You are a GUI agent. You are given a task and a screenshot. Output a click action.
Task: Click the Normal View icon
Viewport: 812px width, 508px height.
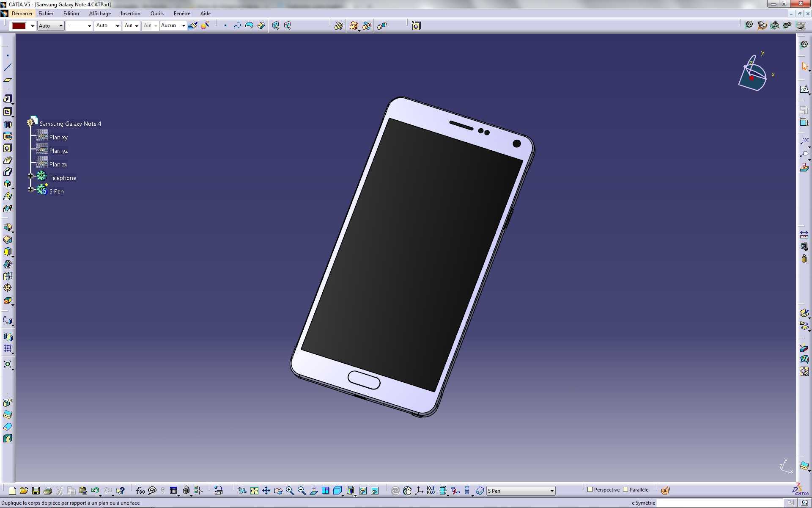click(x=313, y=491)
